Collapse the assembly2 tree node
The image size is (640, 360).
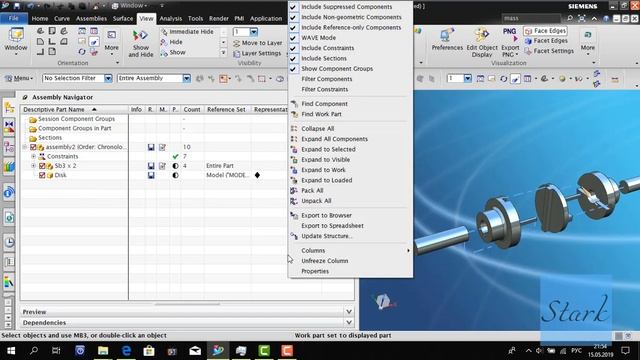tap(25, 147)
